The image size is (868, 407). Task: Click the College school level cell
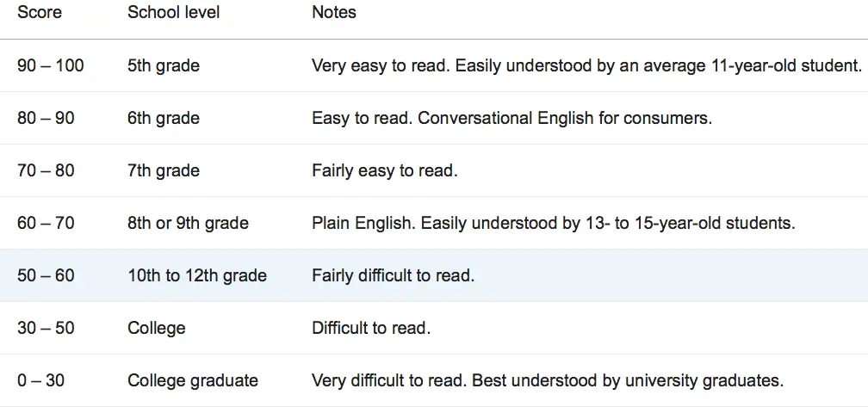156,328
